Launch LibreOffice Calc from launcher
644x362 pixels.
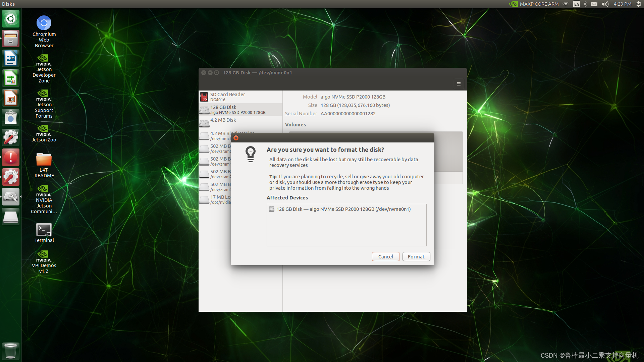pos(11,78)
